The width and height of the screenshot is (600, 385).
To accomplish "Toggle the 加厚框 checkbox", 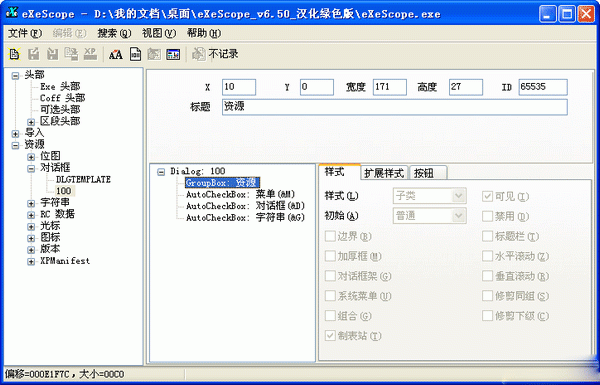I will point(330,256).
